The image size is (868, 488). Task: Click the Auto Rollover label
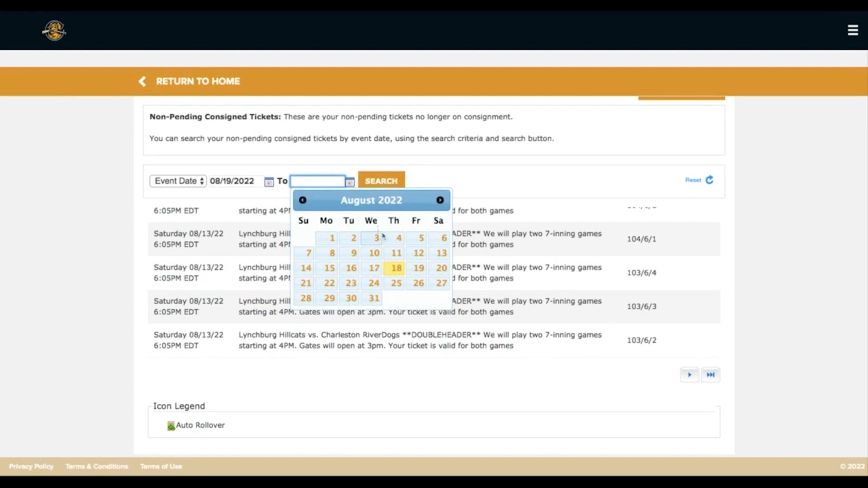pyautogui.click(x=200, y=425)
